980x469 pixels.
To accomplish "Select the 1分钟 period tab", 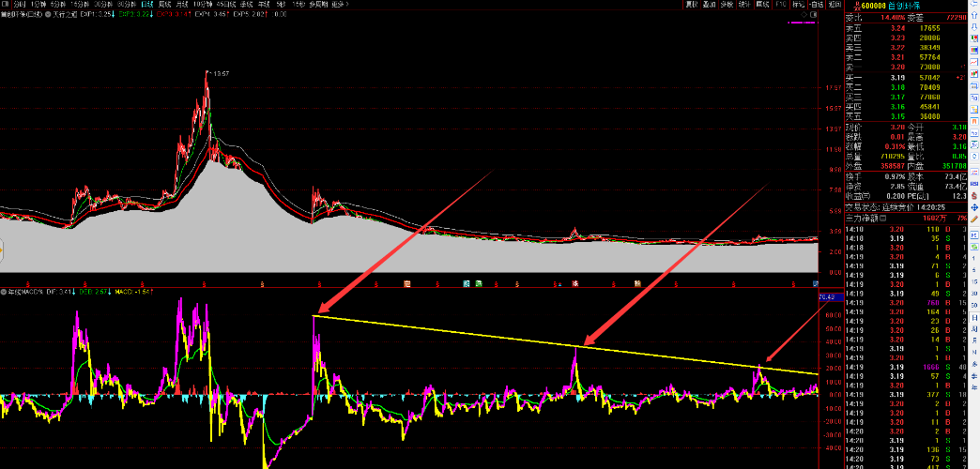I will (x=38, y=5).
